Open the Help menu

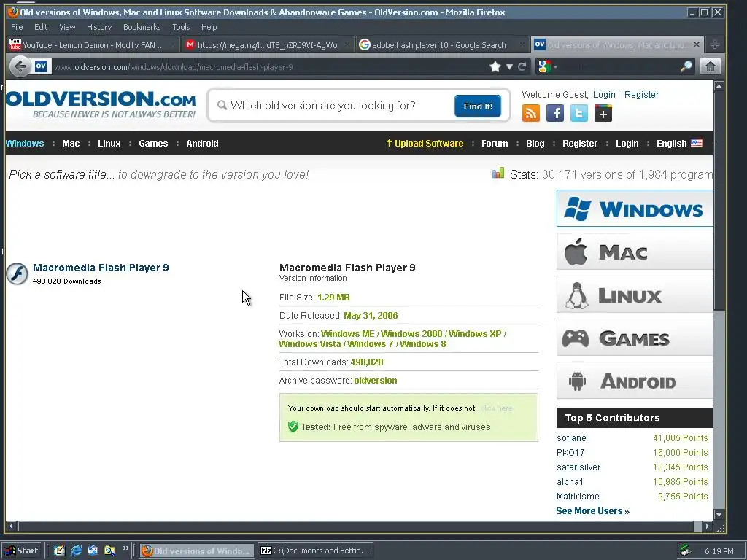(209, 27)
